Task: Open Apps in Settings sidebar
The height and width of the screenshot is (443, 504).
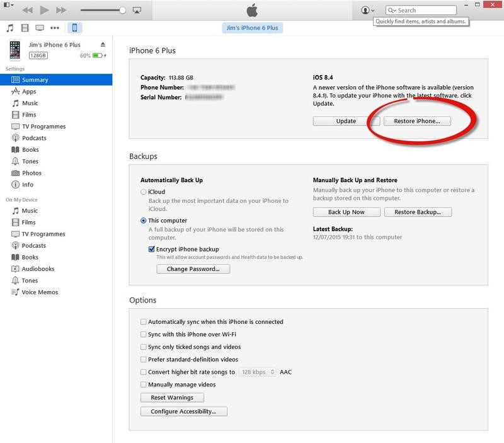Action: [56, 91]
